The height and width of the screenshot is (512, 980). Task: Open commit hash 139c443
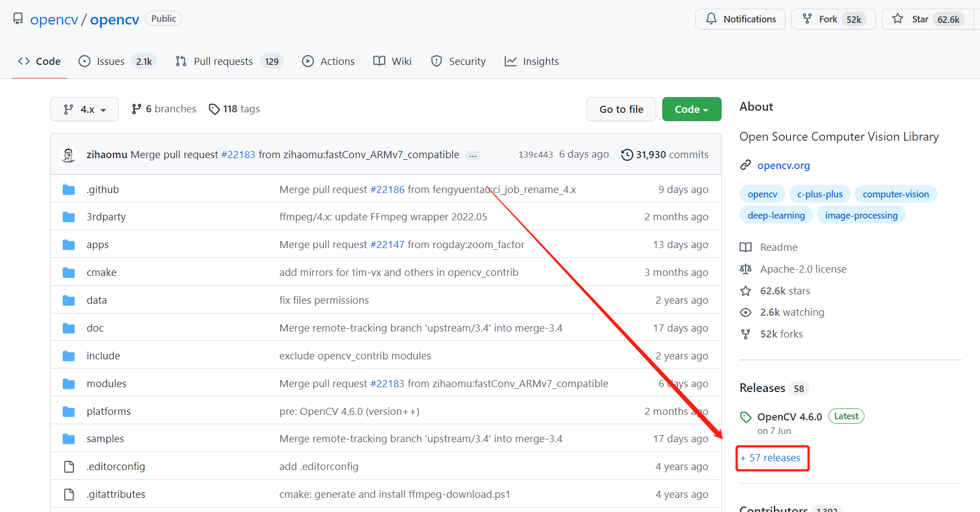tap(536, 155)
